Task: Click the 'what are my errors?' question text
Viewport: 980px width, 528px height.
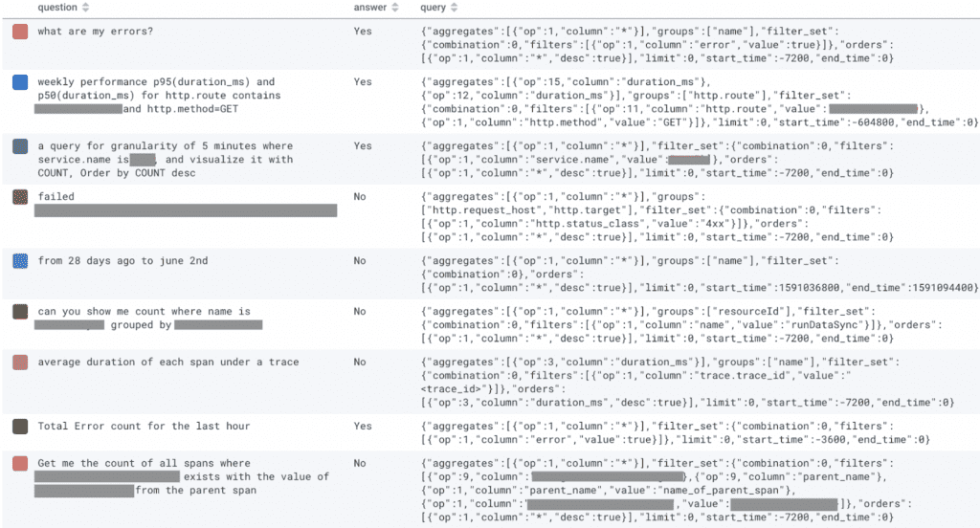Action: [x=95, y=32]
